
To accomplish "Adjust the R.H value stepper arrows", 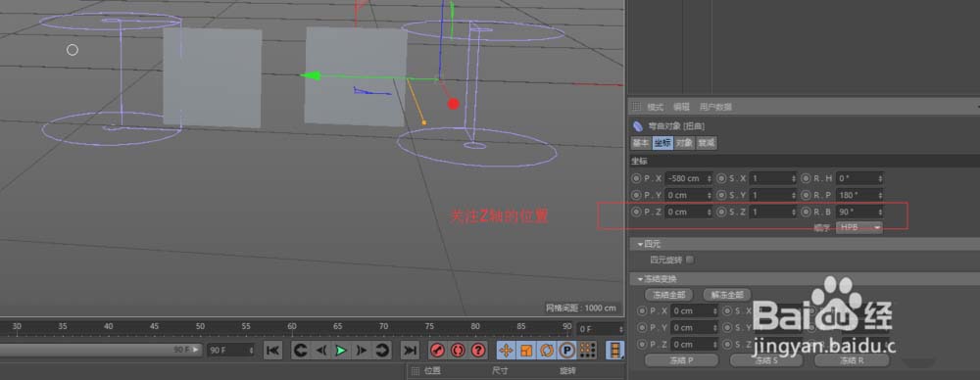I will [x=880, y=179].
